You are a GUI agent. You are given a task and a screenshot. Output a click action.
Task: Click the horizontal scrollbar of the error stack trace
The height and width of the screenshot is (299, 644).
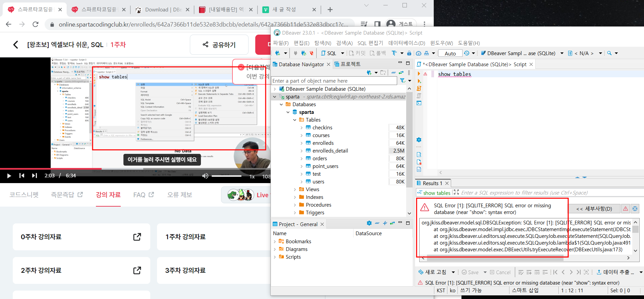point(495,258)
